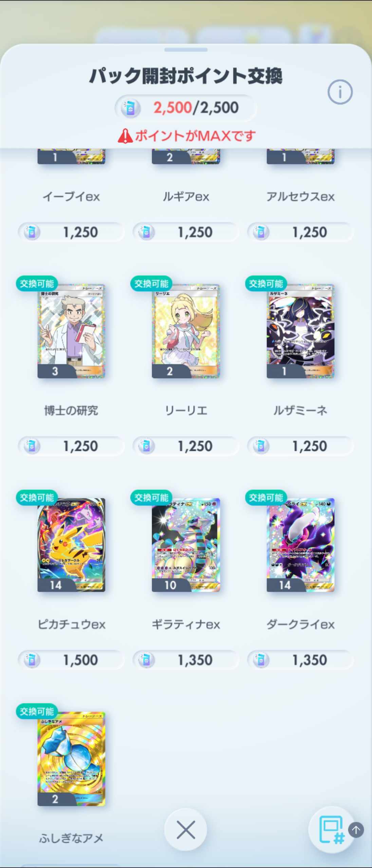Open the card list icon with hash symbol

click(x=331, y=830)
